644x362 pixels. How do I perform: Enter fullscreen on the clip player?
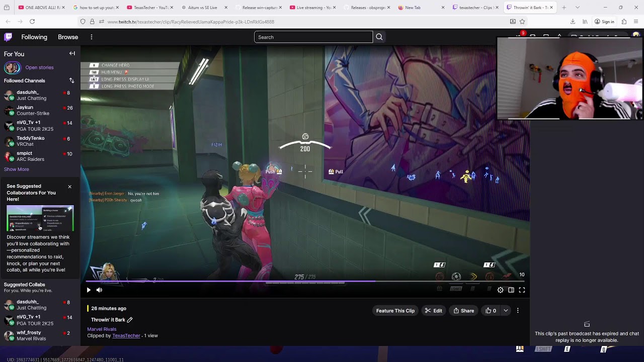pos(522,290)
